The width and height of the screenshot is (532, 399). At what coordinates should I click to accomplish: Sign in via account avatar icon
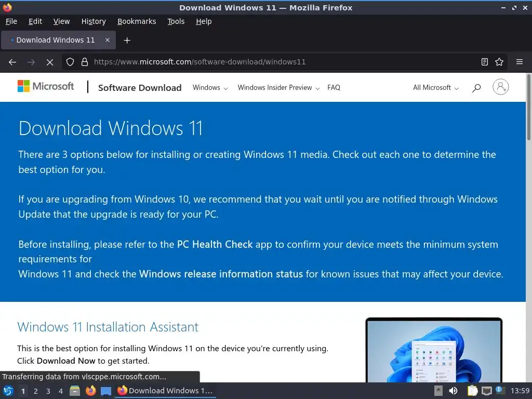[x=500, y=87]
